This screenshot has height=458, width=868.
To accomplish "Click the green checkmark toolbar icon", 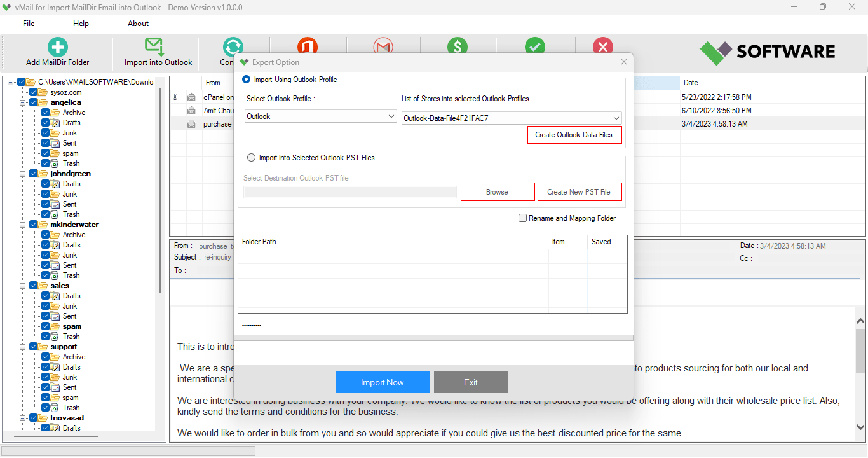I will [x=535, y=46].
